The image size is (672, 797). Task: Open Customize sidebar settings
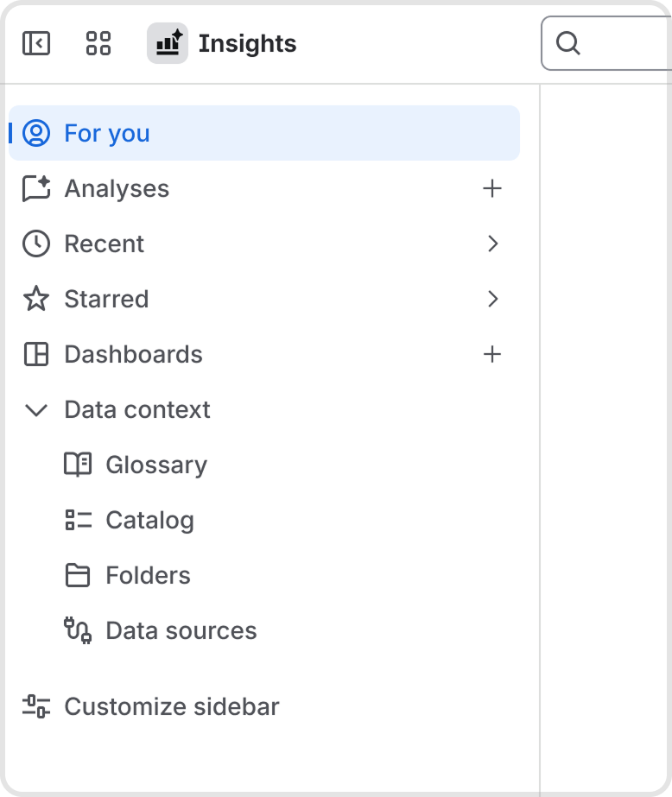pos(172,706)
